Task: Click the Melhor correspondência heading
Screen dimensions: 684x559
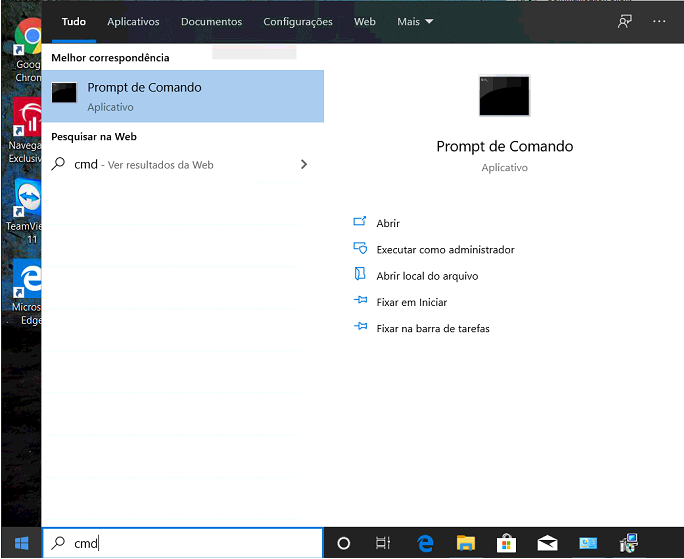Action: click(110, 58)
